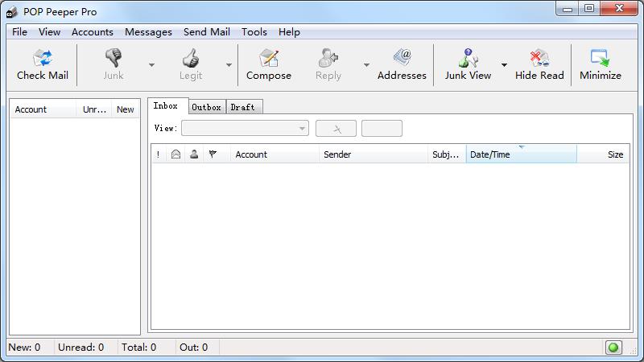Sort messages by Size column
This screenshot has height=362, width=644.
pyautogui.click(x=603, y=154)
